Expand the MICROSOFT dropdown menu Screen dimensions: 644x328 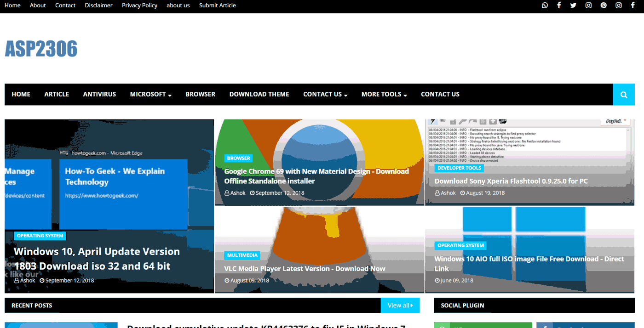coord(151,94)
